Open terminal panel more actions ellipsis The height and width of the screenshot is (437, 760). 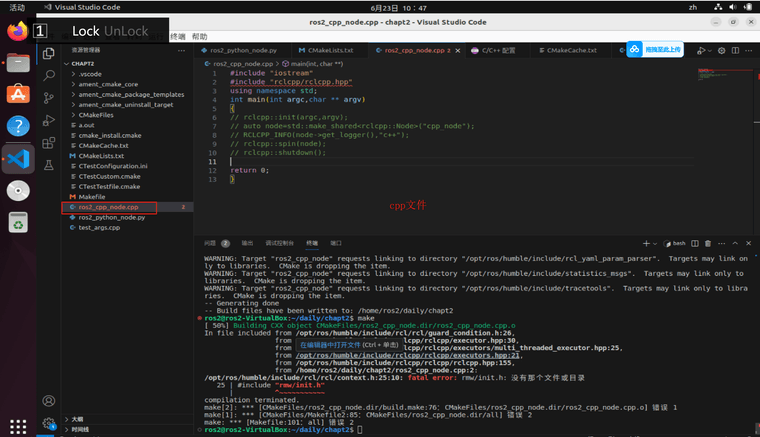point(721,243)
